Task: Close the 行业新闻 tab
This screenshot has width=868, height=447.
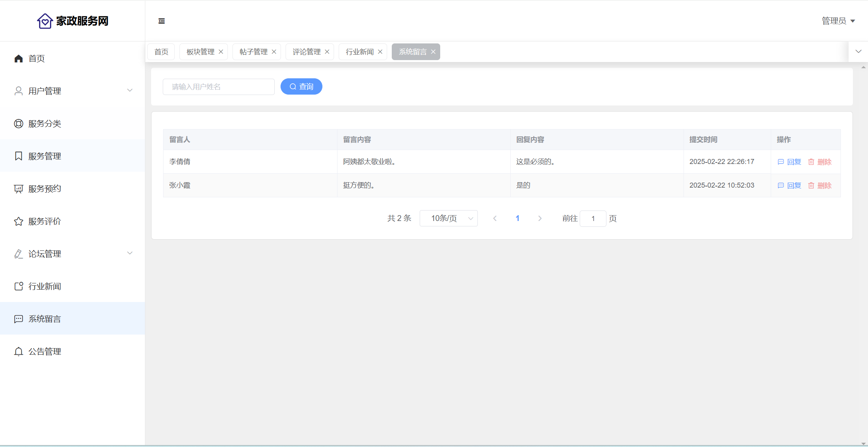Action: click(380, 52)
